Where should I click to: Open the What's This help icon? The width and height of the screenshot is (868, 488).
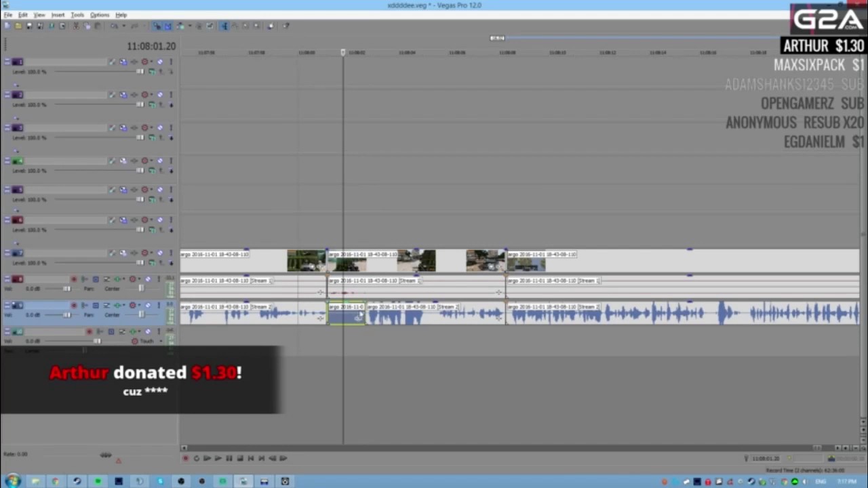285,26
